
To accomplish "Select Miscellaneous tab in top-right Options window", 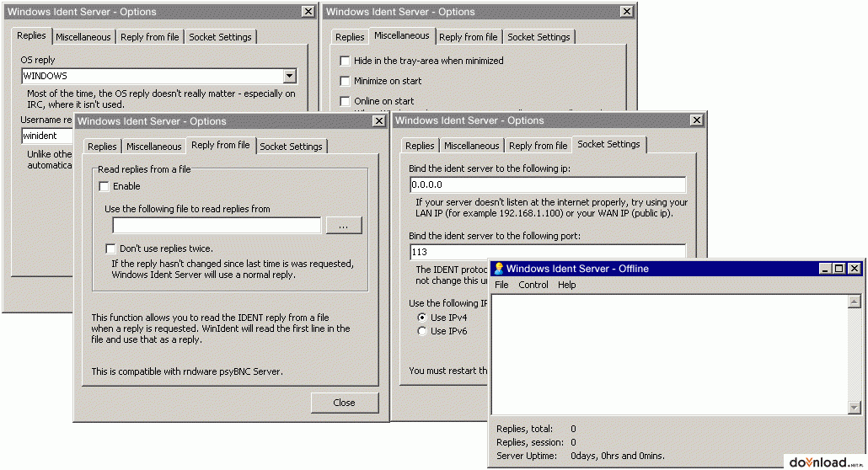I will pyautogui.click(x=402, y=35).
